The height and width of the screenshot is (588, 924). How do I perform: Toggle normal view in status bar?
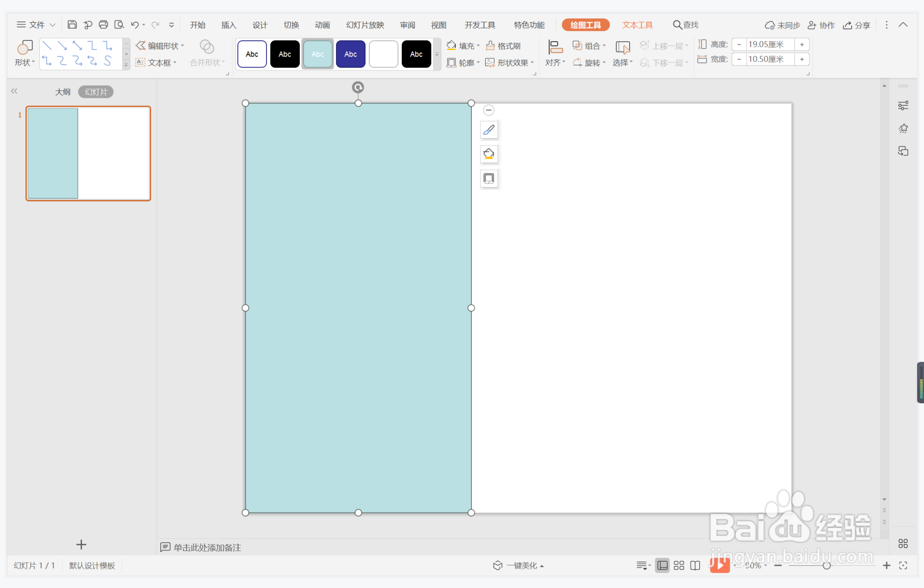click(663, 565)
